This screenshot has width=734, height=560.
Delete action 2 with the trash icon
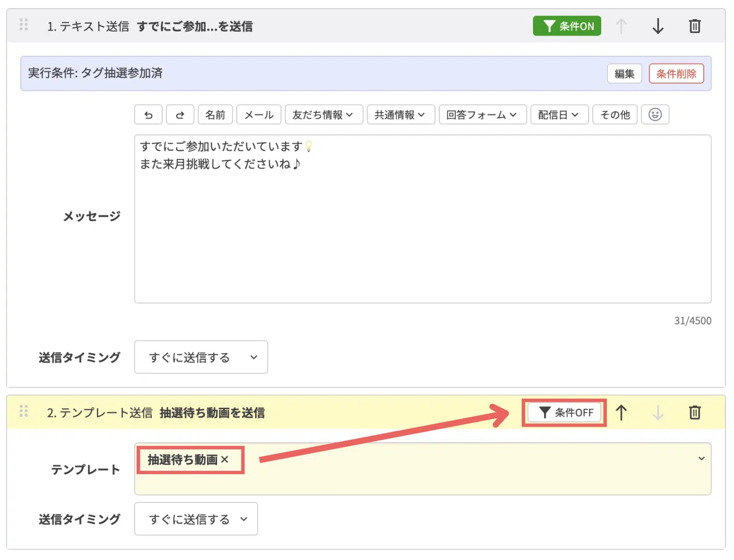coord(695,412)
